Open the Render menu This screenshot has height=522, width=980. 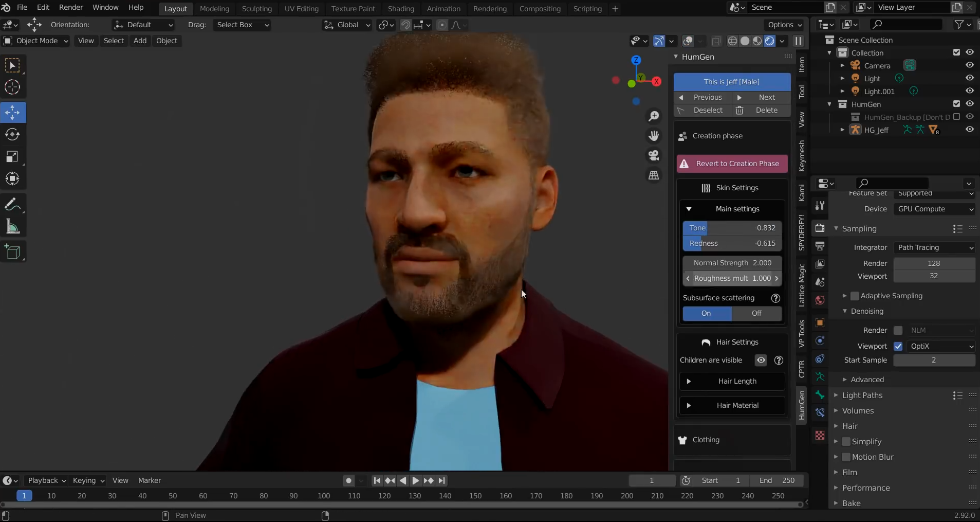tap(71, 7)
